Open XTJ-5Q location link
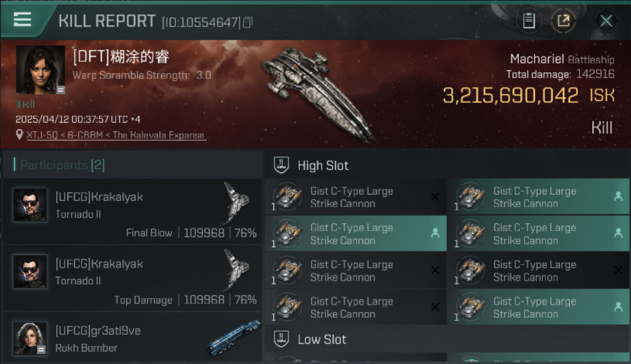 (x=116, y=135)
